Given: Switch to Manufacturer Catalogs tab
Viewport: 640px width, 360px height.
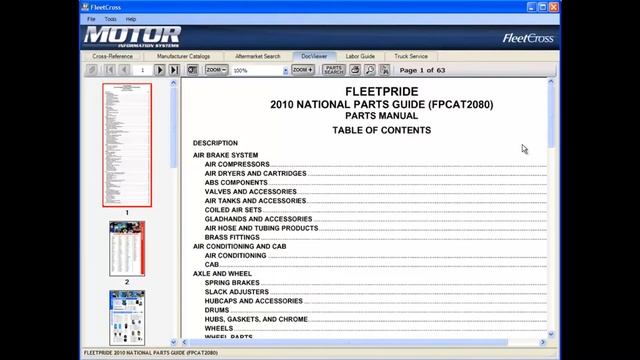Looking at the screenshot, I should [183, 56].
